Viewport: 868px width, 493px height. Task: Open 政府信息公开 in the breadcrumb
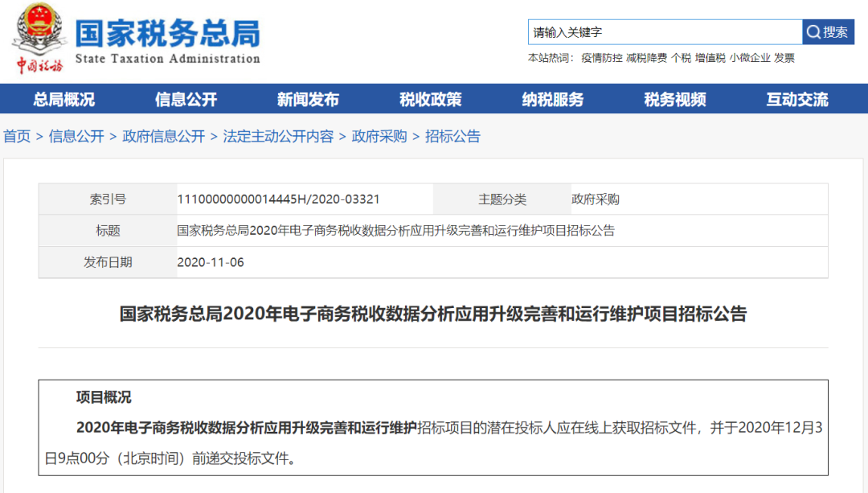coord(164,137)
